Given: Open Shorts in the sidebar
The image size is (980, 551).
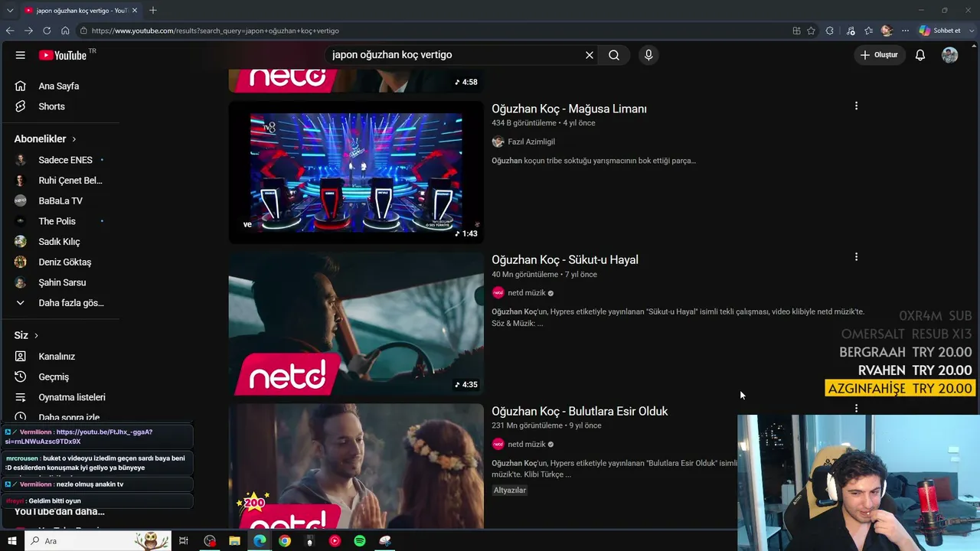Looking at the screenshot, I should [x=52, y=106].
